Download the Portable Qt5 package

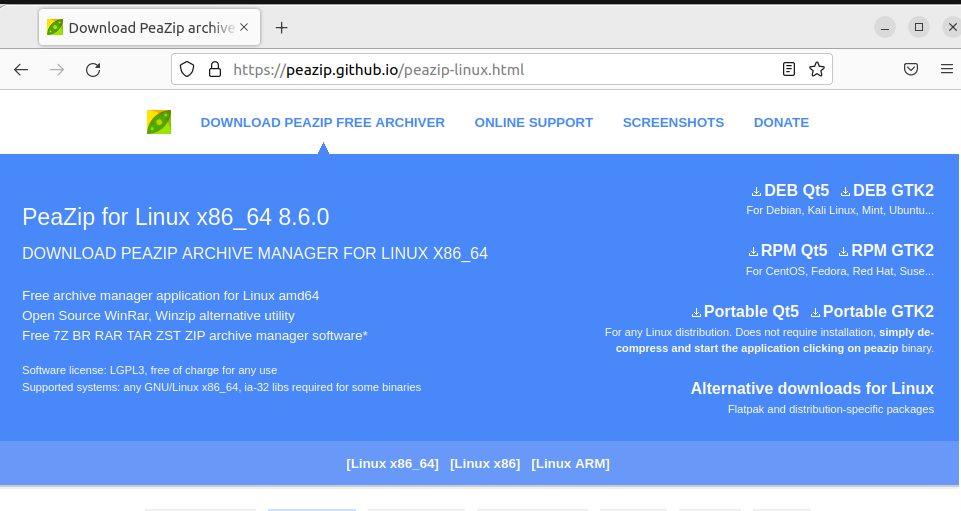[x=745, y=312]
